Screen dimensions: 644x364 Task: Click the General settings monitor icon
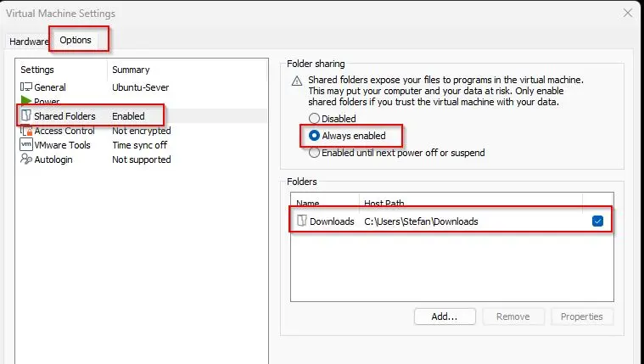coord(25,87)
